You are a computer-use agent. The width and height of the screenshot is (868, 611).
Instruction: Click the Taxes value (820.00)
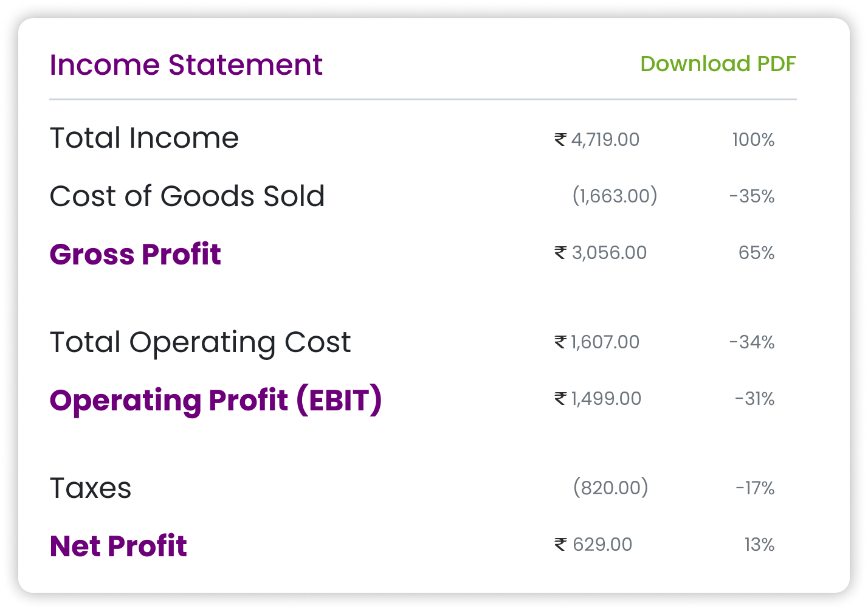pos(610,488)
